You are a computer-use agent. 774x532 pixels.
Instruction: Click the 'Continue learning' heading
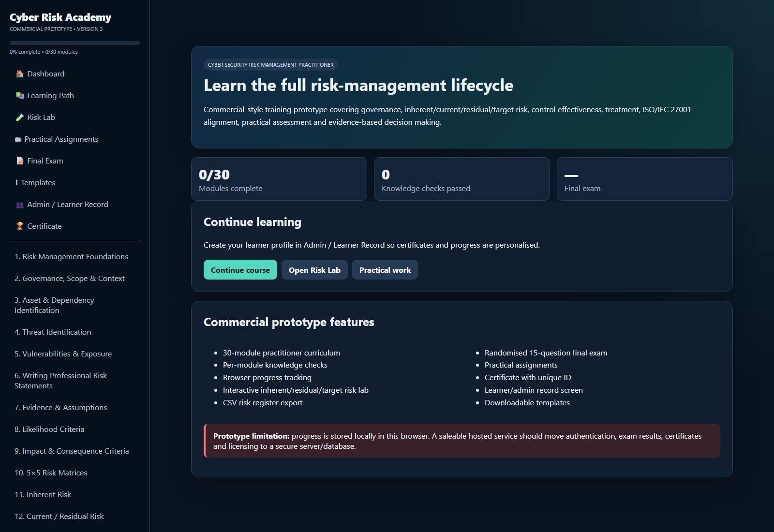pos(253,222)
